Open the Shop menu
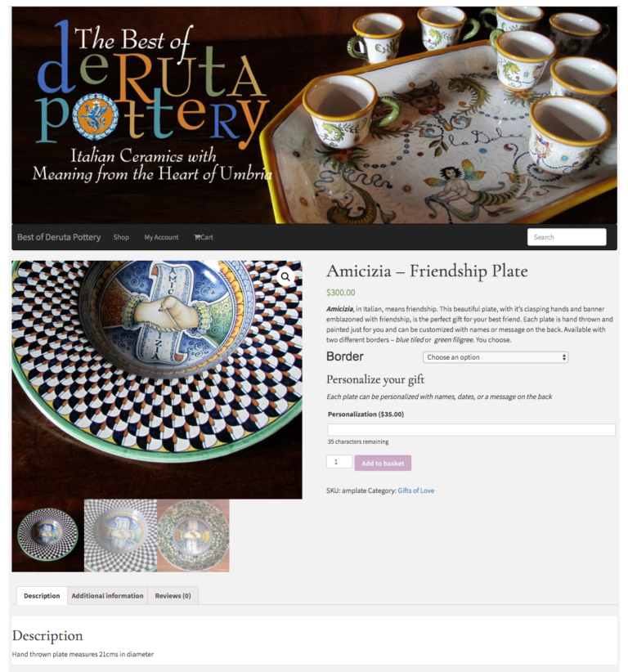Viewport: 628px width, 672px height. coord(121,237)
